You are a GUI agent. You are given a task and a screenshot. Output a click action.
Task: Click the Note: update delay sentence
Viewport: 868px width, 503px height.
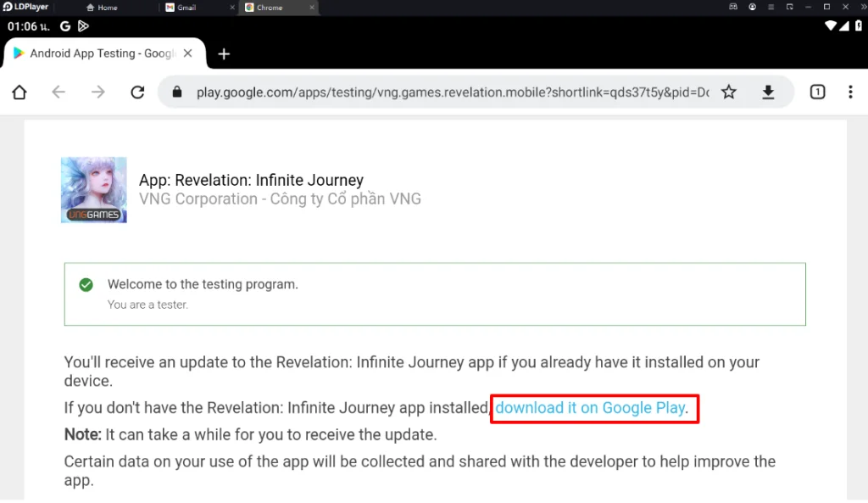pyautogui.click(x=250, y=435)
